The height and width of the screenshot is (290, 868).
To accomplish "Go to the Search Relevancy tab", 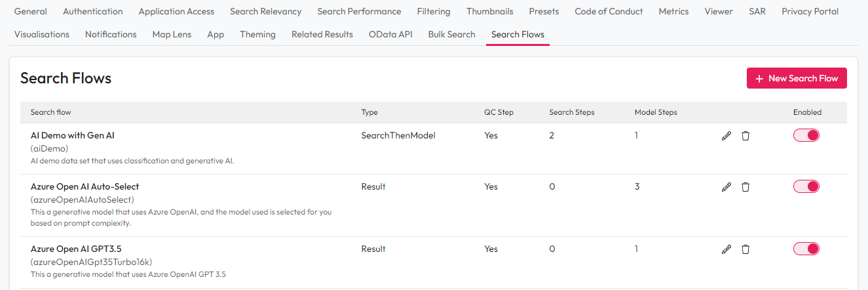I will 265,11.
